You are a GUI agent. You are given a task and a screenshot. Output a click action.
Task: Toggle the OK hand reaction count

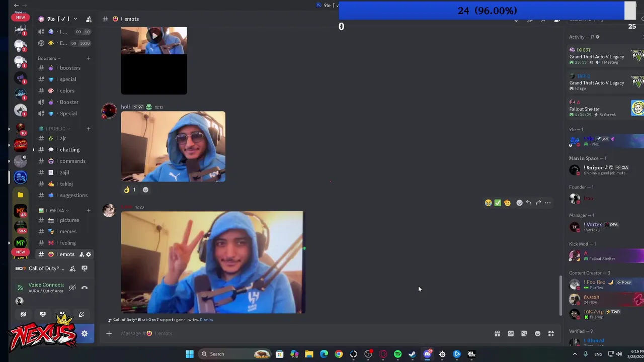[130, 190]
